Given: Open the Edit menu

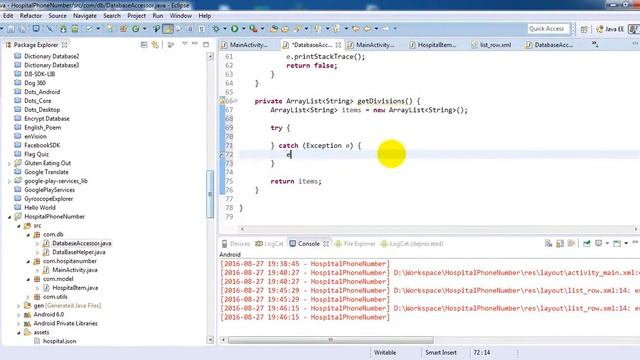Looking at the screenshot, I should coord(8,16).
